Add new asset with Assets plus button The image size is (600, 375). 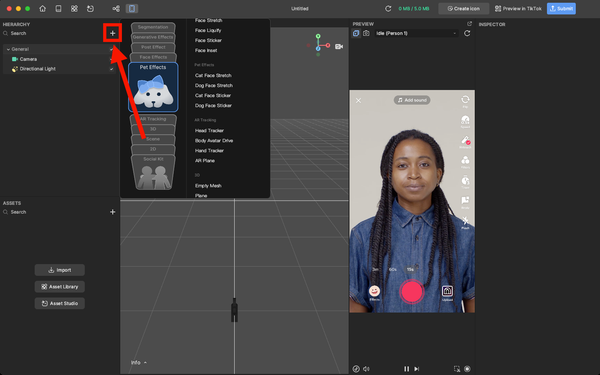[x=112, y=212]
